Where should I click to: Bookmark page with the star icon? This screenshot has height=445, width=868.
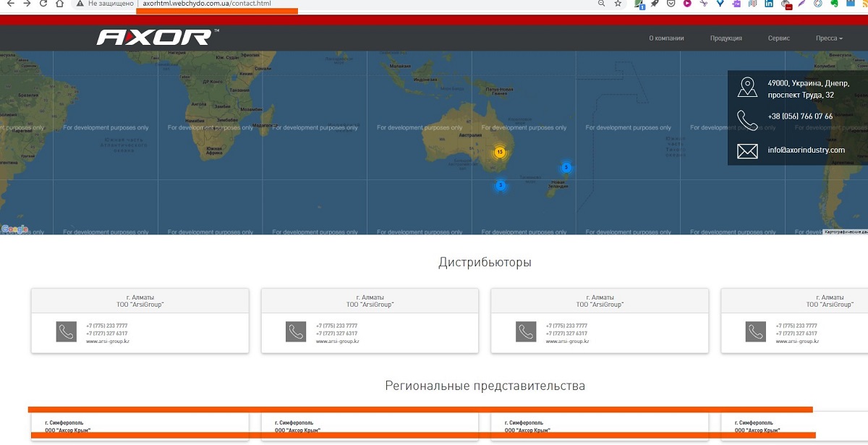pyautogui.click(x=618, y=4)
